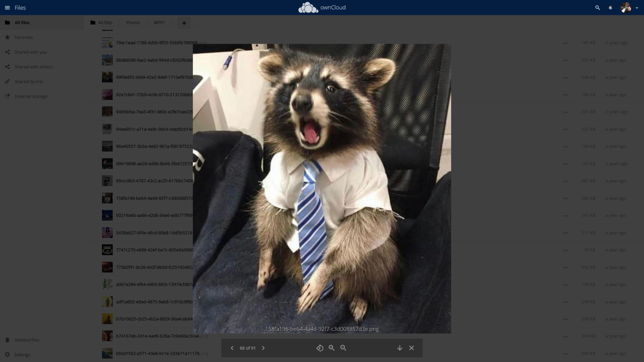The image size is (644, 362).
Task: Close the image viewer with the X
Action: pos(411,348)
